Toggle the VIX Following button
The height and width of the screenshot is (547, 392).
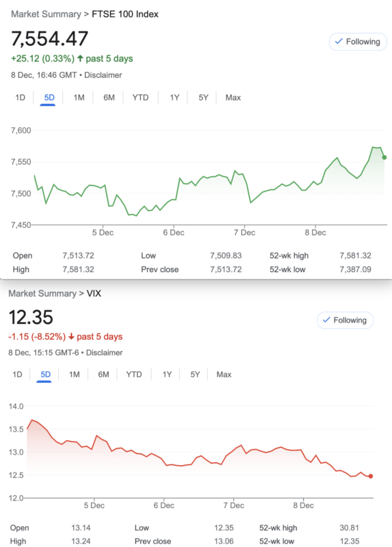click(345, 320)
